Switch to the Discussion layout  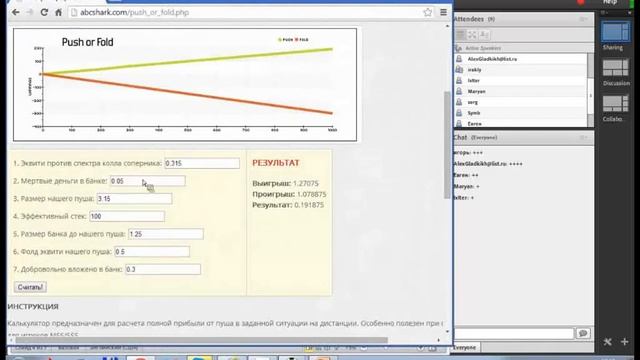[x=616, y=68]
